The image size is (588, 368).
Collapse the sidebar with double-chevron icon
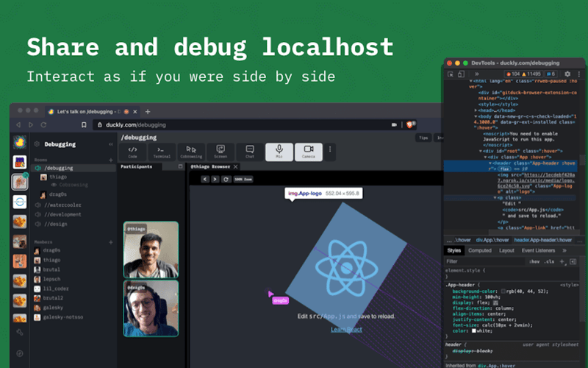click(x=111, y=144)
